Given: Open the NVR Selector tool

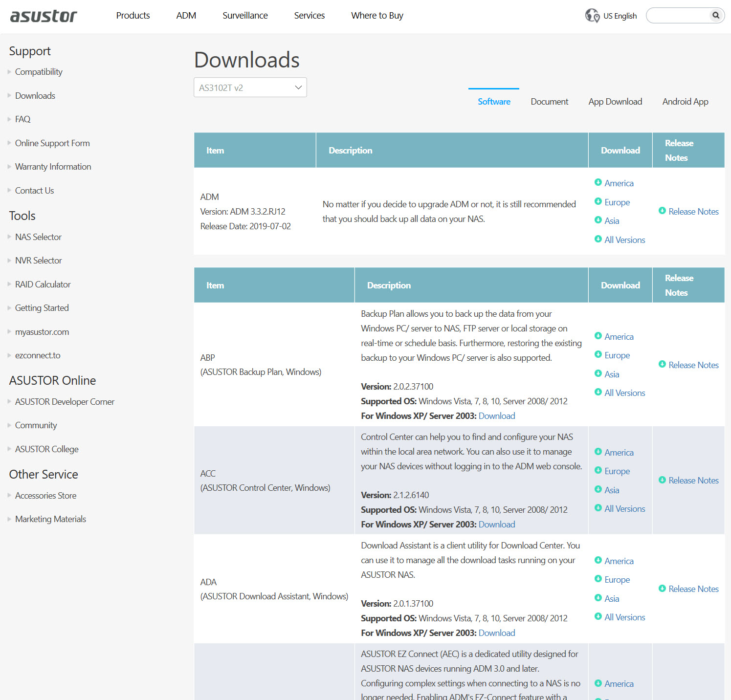Looking at the screenshot, I should [x=39, y=261].
